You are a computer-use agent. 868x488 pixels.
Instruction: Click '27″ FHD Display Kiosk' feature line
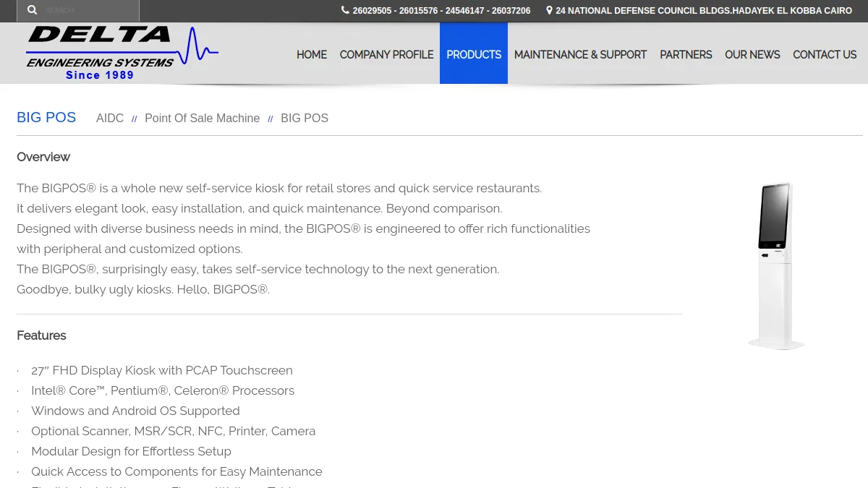pyautogui.click(x=162, y=370)
